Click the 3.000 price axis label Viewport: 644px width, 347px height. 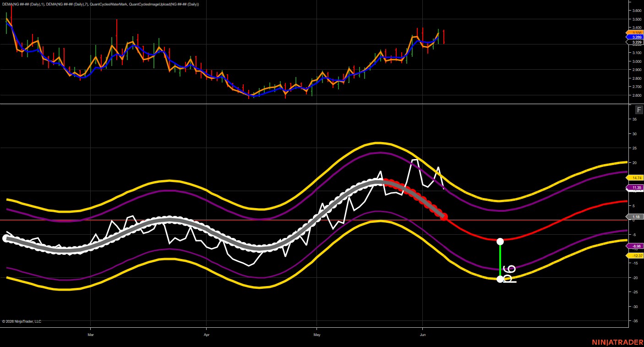coord(637,61)
